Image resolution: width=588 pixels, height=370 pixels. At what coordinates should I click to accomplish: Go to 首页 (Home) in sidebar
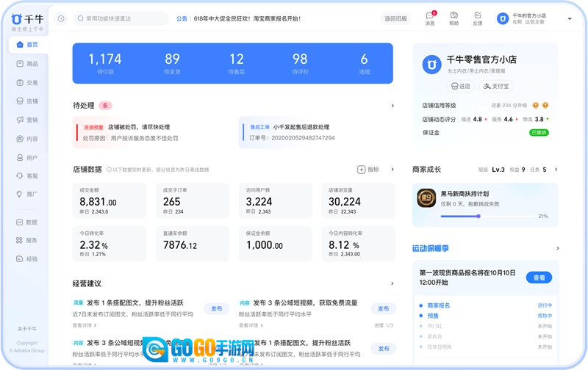(x=26, y=45)
